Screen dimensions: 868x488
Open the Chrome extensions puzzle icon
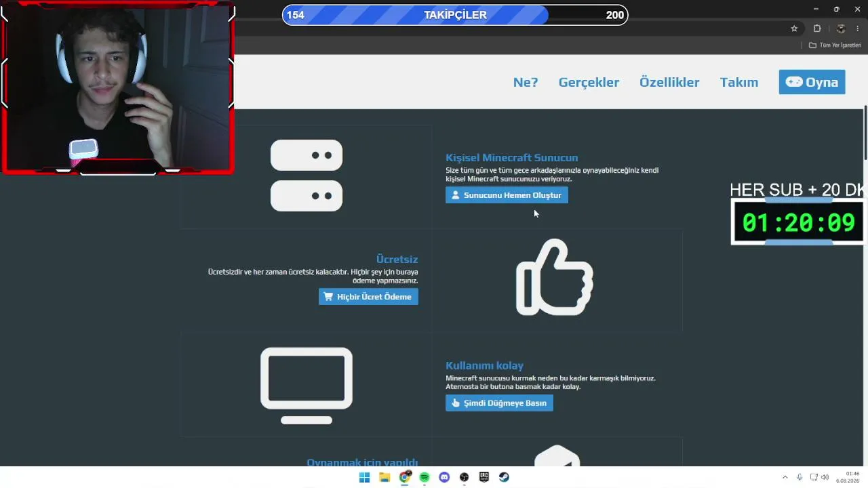817,28
